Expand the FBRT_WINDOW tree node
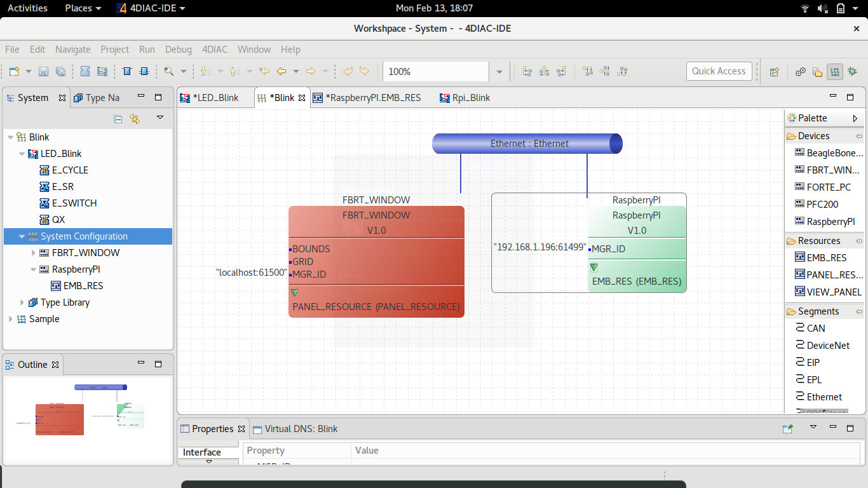Viewport: 868px width, 488px height. pos(34,253)
